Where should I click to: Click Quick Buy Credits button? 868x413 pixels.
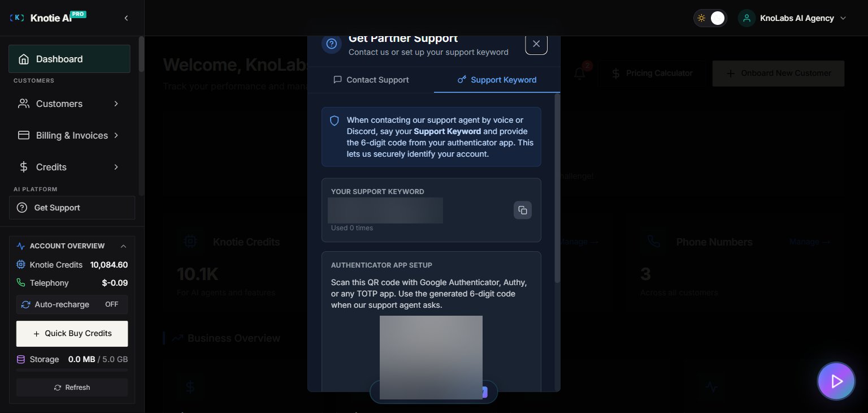(72, 333)
